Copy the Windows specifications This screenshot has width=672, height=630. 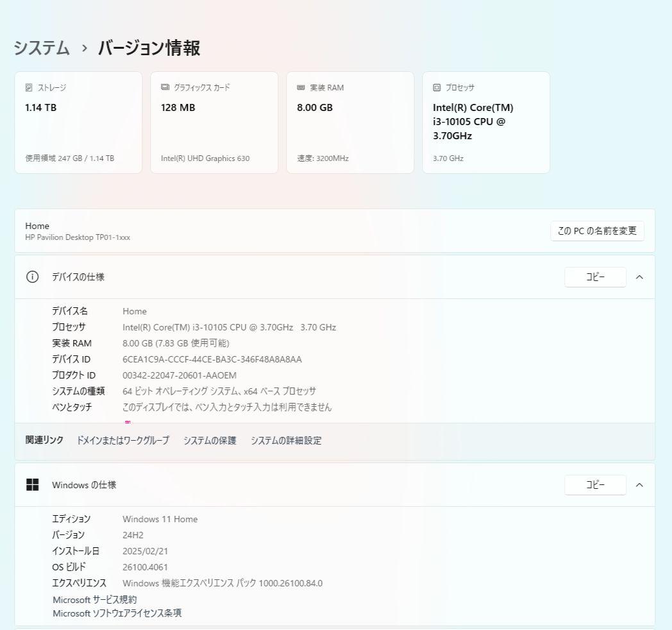point(595,484)
